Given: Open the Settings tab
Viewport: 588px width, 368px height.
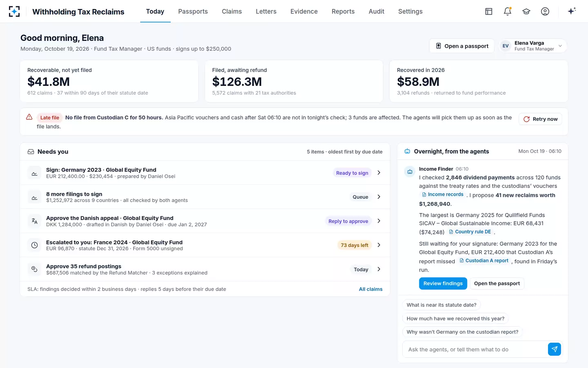Looking at the screenshot, I should tap(410, 11).
